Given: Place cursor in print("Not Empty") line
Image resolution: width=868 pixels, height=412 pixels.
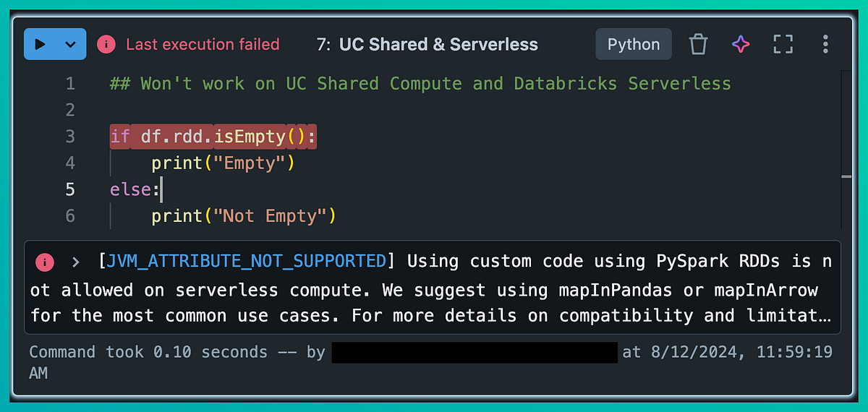Looking at the screenshot, I should tap(244, 215).
